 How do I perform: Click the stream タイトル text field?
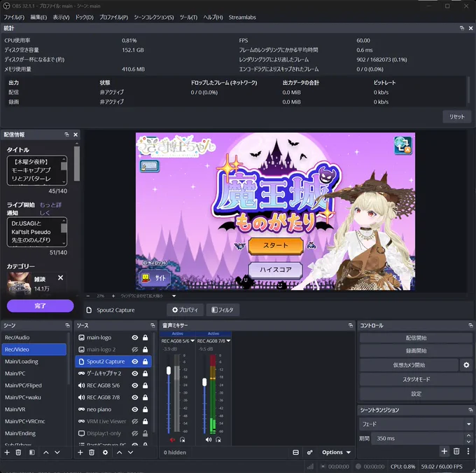[36, 170]
